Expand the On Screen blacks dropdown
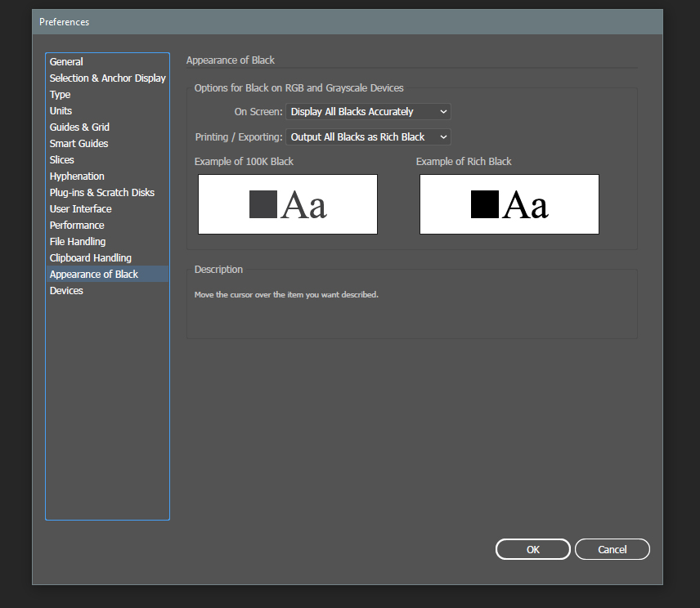 click(368, 112)
